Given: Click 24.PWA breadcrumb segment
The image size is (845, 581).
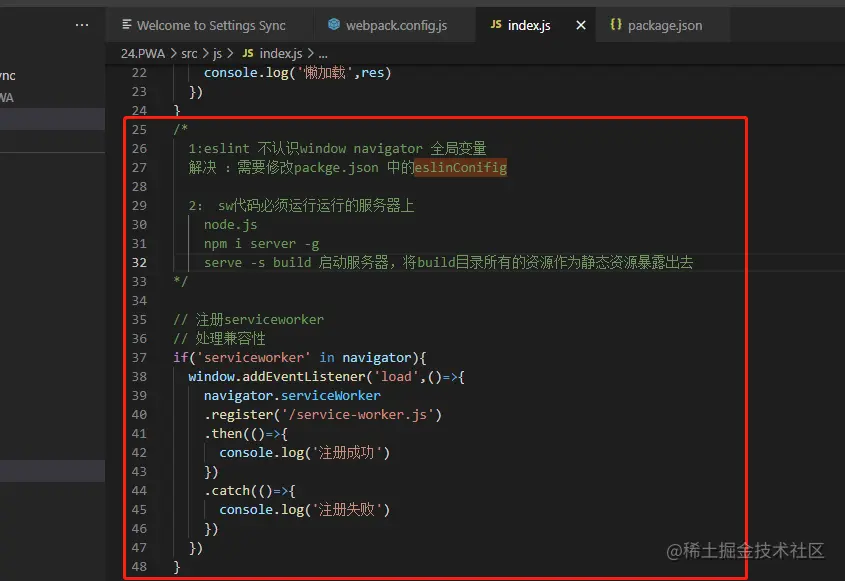Looking at the screenshot, I should tap(143, 53).
